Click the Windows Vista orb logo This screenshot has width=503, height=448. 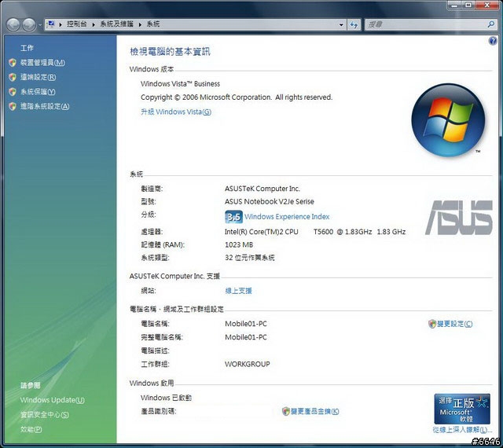[448, 120]
